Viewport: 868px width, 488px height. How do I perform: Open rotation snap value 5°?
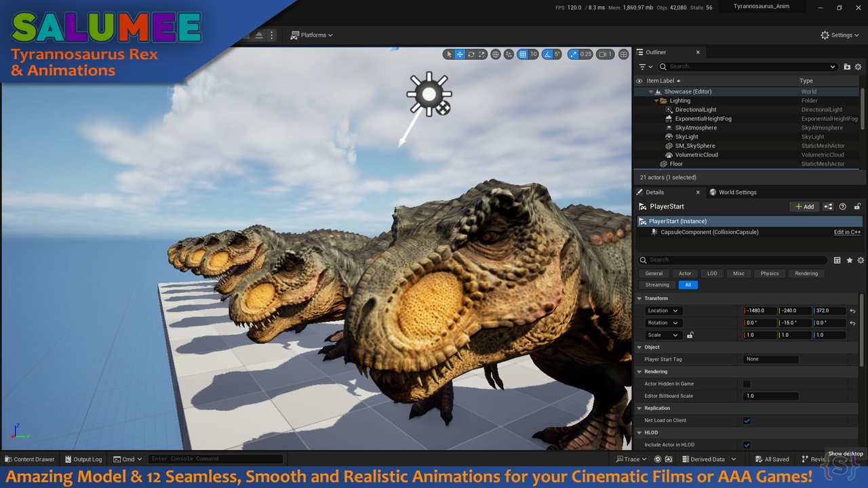coord(557,54)
